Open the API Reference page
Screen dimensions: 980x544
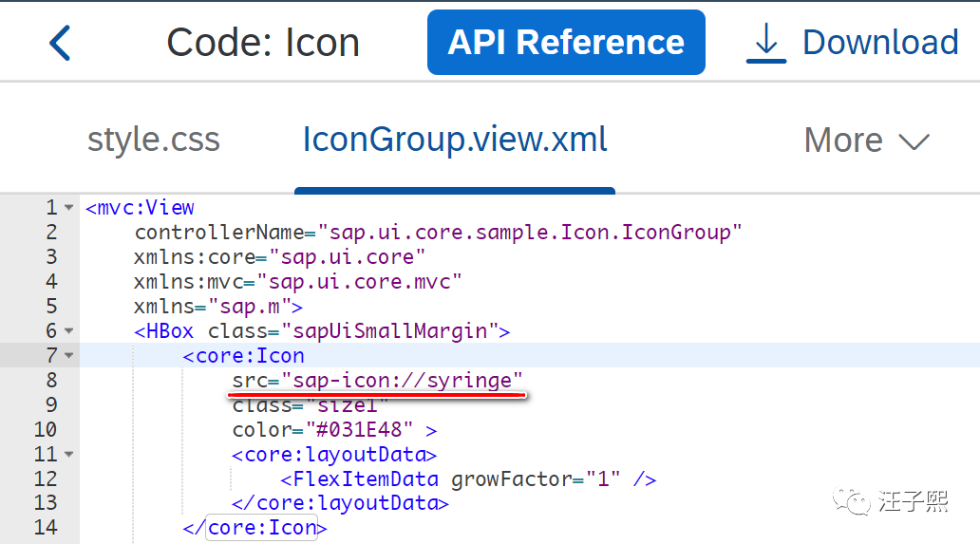click(566, 43)
